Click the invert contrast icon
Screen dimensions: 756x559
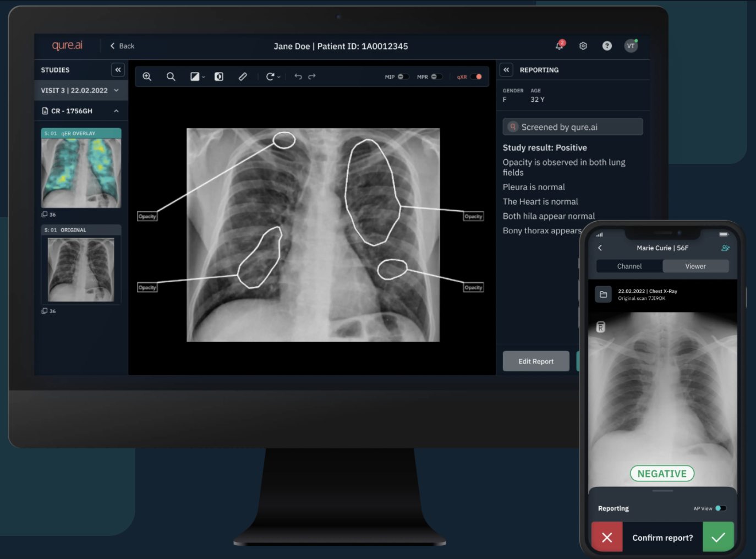point(219,76)
